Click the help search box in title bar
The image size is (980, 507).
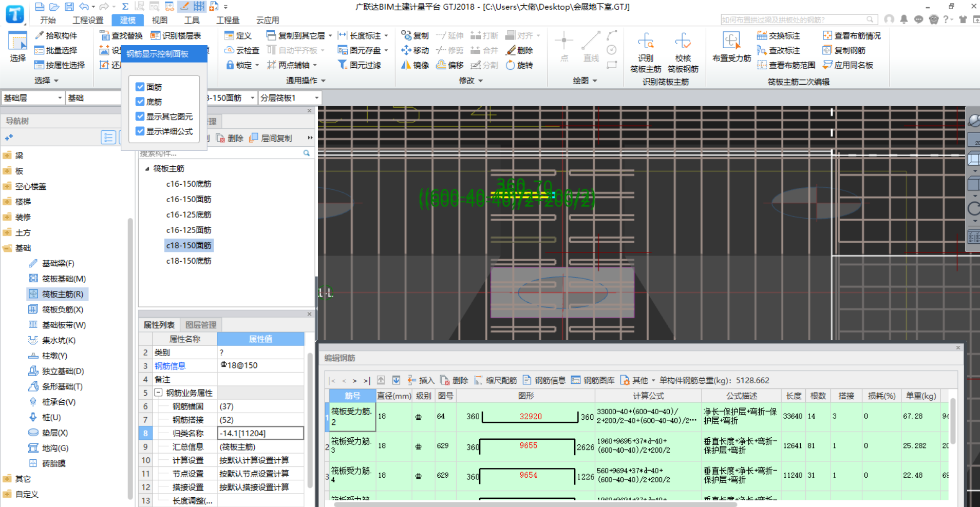pos(799,19)
